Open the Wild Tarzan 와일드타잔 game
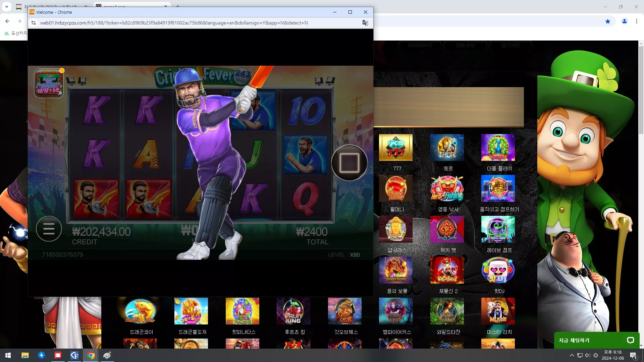The width and height of the screenshot is (644, 362). tap(447, 311)
